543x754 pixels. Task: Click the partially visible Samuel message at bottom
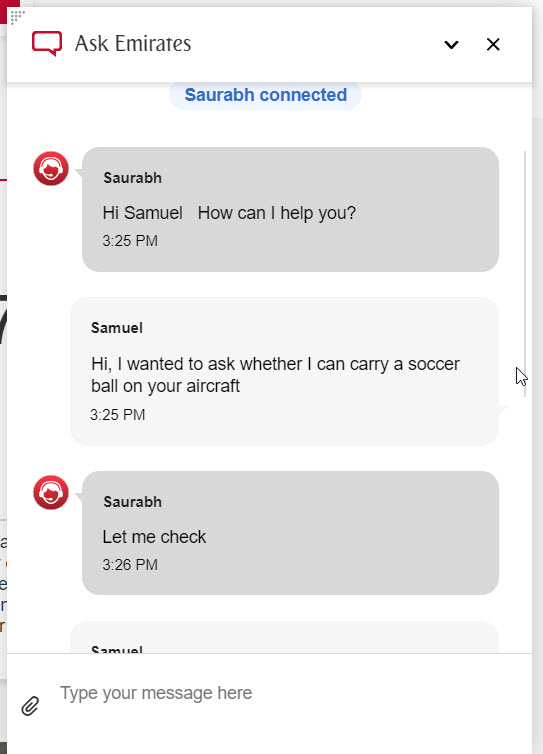284,637
